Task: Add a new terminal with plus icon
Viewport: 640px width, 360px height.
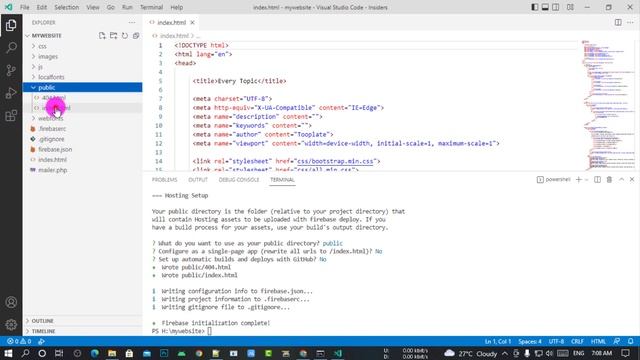Action: tap(578, 180)
